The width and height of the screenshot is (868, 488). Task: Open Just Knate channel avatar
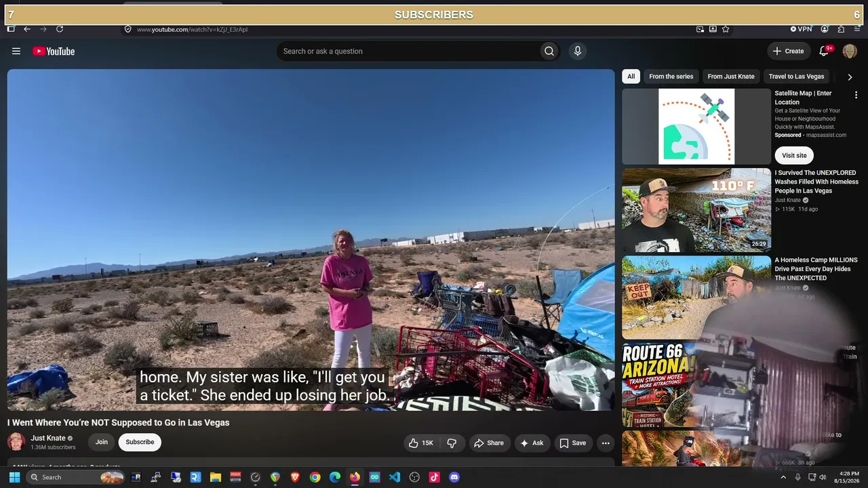[16, 442]
